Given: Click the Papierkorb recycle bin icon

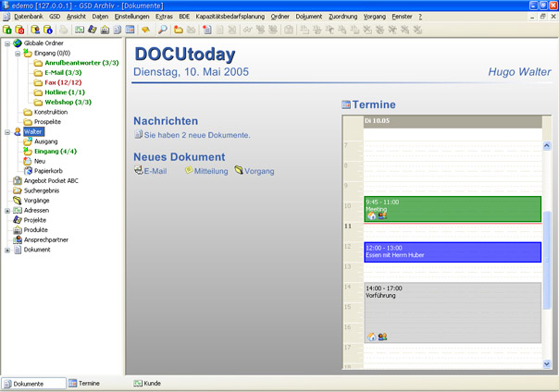Looking at the screenshot, I should pyautogui.click(x=28, y=171).
